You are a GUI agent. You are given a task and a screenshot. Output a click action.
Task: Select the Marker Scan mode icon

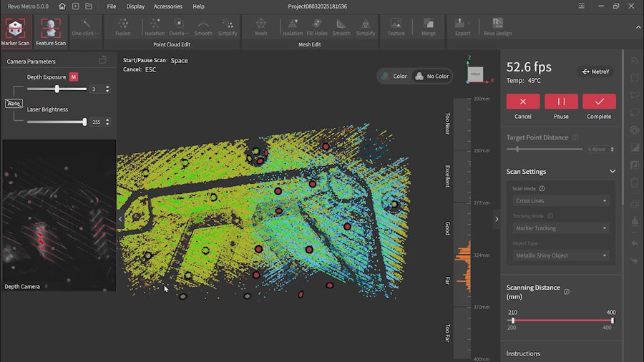click(x=14, y=29)
